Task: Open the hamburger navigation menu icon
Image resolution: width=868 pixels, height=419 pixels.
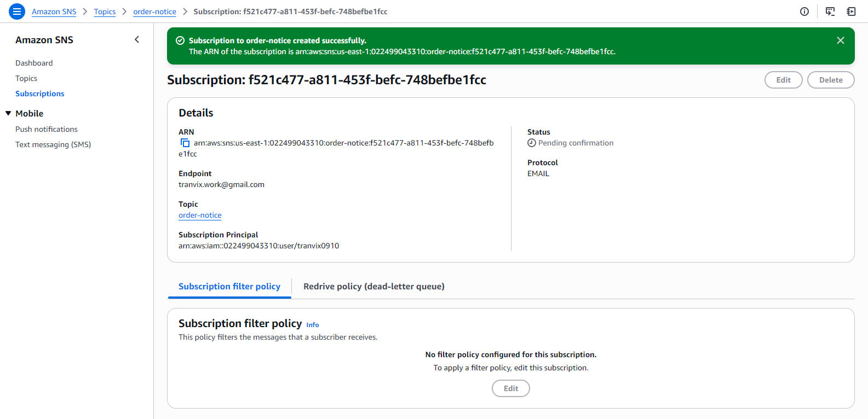Action: click(17, 11)
